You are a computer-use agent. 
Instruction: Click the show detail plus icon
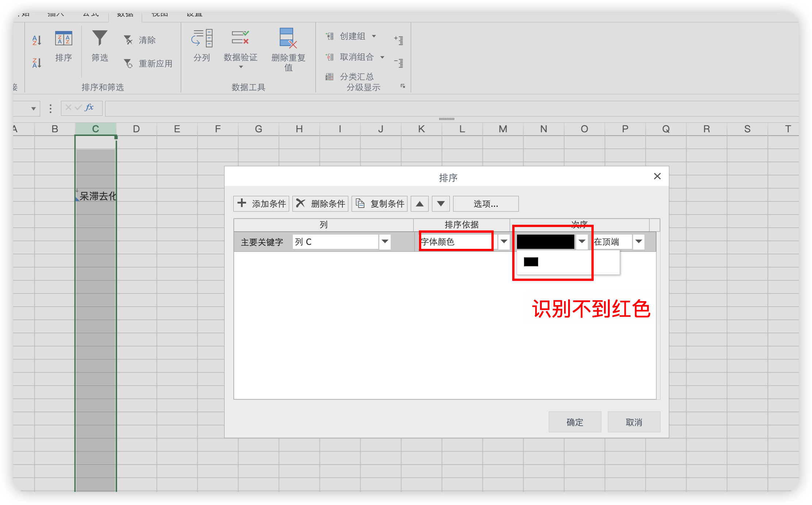(399, 40)
